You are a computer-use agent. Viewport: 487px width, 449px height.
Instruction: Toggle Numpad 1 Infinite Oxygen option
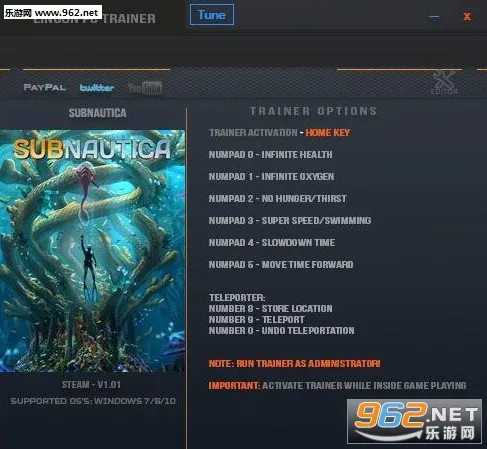[272, 177]
